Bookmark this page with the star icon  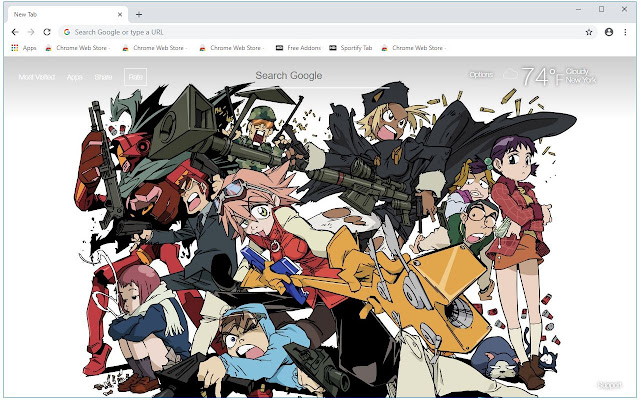click(x=589, y=32)
